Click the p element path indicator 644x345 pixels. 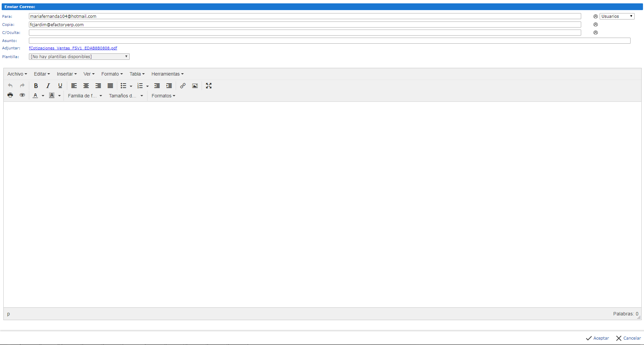[x=8, y=314]
